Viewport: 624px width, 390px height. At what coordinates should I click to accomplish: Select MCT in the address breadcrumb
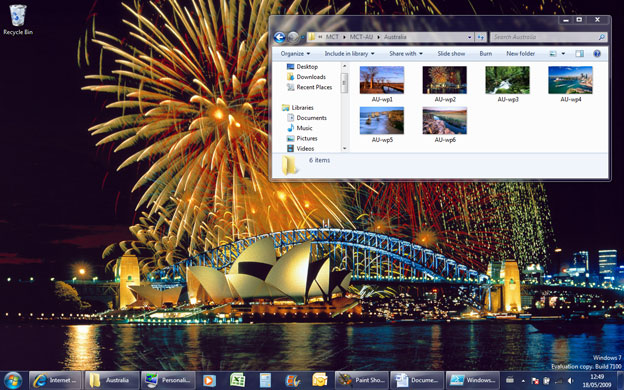coord(332,37)
